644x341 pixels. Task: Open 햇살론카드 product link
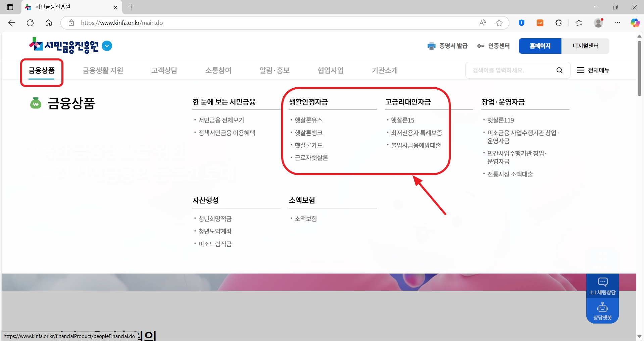(x=308, y=145)
